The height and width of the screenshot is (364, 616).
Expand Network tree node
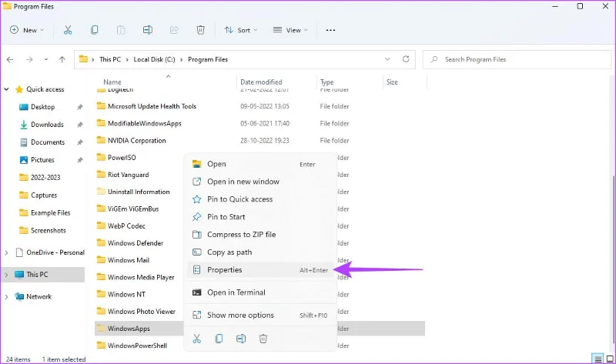(x=6, y=296)
